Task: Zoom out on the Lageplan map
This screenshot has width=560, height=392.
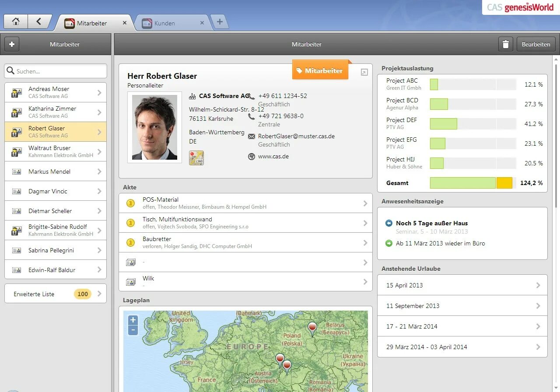Action: [133, 330]
